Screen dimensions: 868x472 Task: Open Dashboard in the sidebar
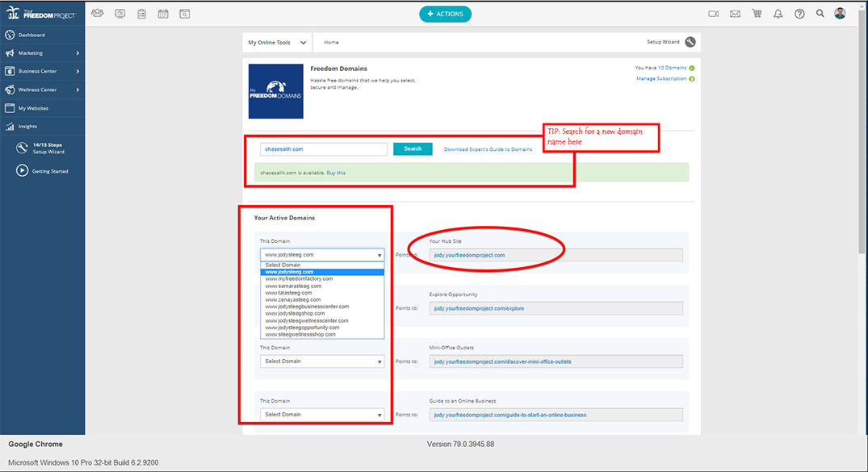pyautogui.click(x=43, y=35)
